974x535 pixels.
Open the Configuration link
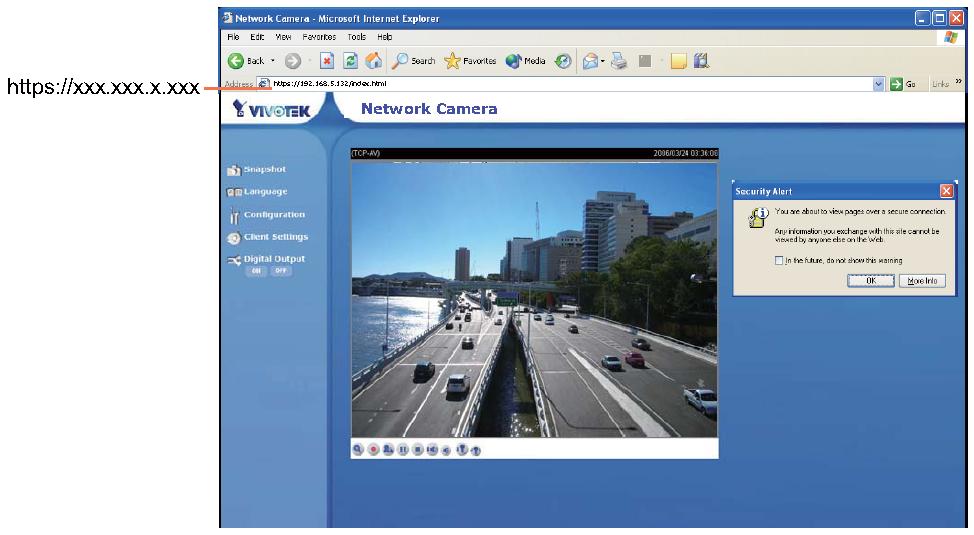point(274,214)
